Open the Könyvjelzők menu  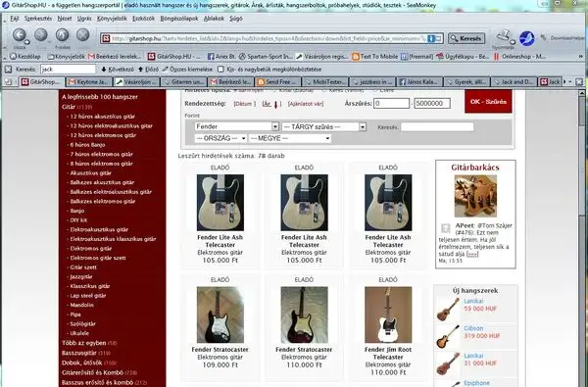[x=112, y=19]
